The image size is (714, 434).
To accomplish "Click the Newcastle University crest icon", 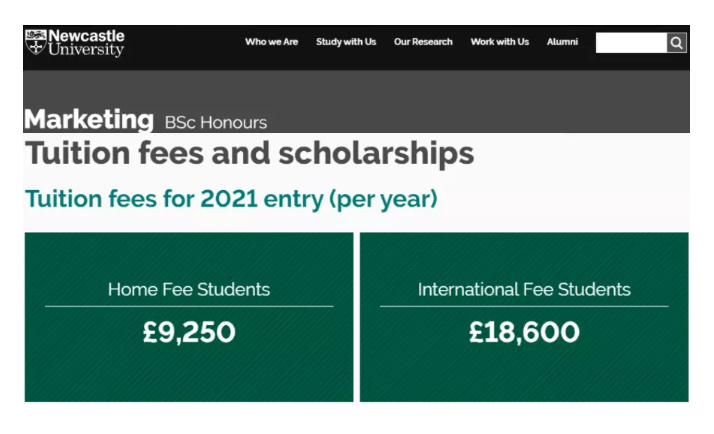I will 35,43.
